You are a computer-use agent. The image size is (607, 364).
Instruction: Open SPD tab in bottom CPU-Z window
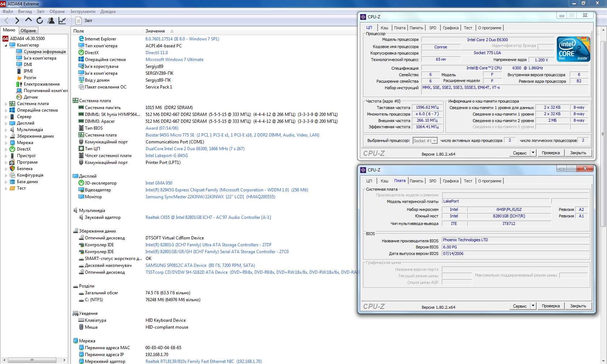point(432,181)
